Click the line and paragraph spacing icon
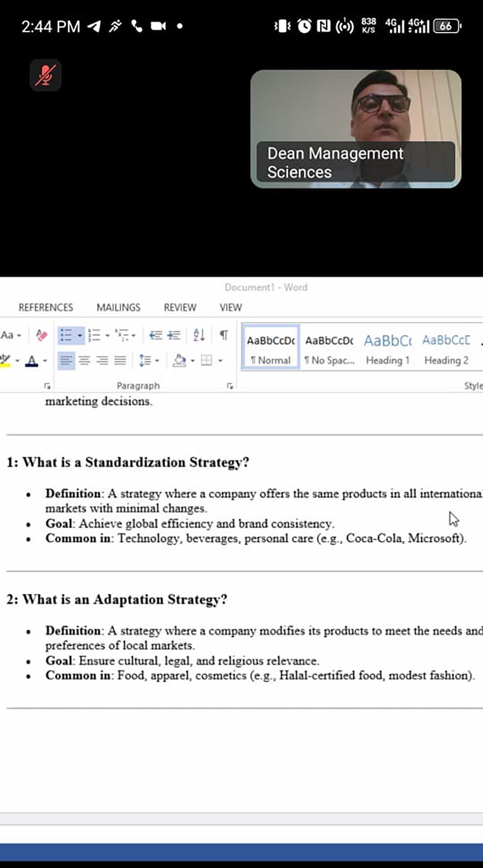Screen dimensions: 483x868 pyautogui.click(x=145, y=360)
